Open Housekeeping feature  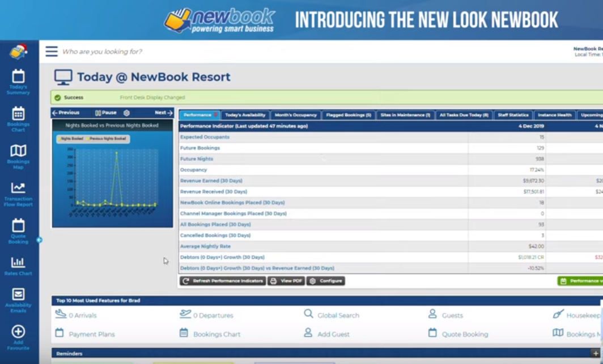pos(577,315)
